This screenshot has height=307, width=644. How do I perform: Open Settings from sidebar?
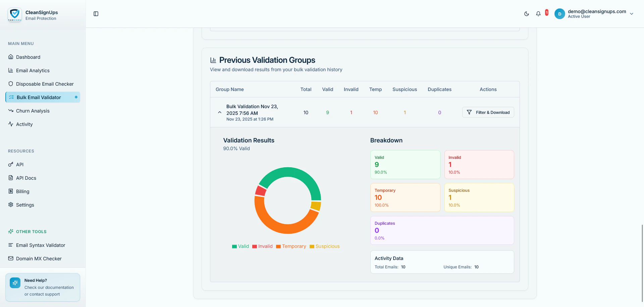[43, 205]
